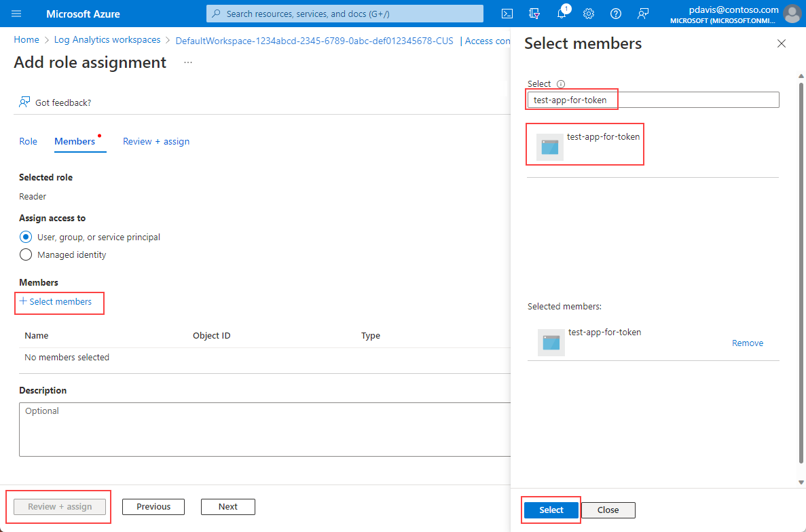
Task: Select the Managed identity option
Action: [x=25, y=254]
